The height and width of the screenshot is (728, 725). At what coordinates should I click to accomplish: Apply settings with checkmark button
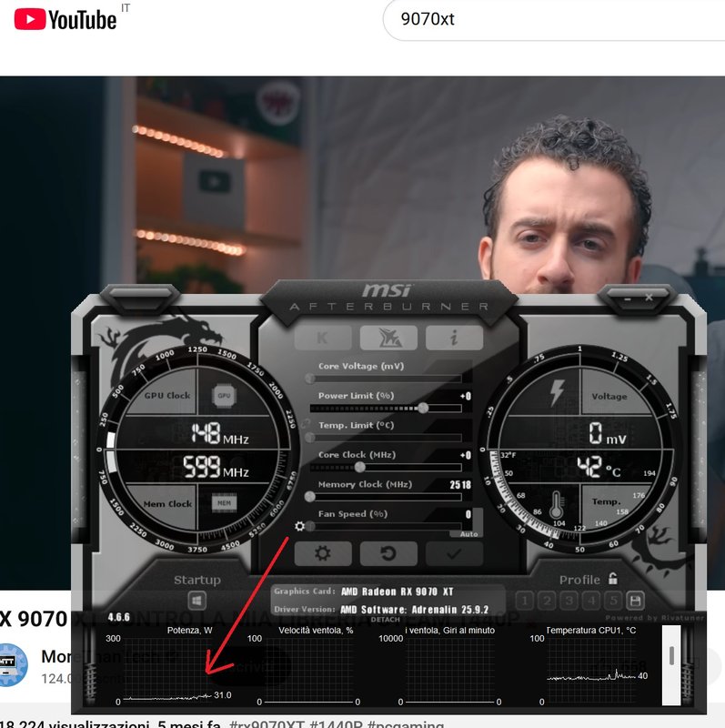coord(454,553)
